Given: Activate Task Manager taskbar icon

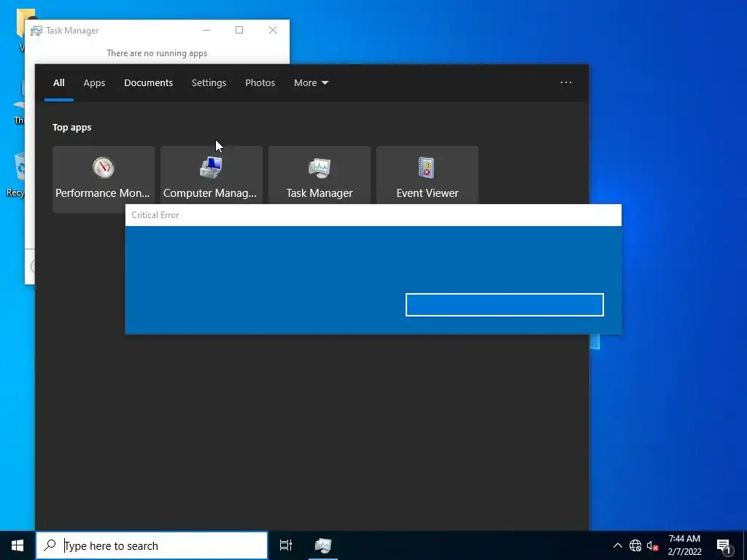Looking at the screenshot, I should click(x=323, y=545).
